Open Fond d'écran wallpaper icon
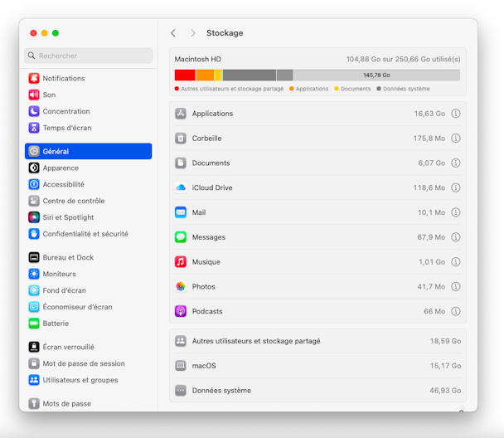 pos(34,290)
